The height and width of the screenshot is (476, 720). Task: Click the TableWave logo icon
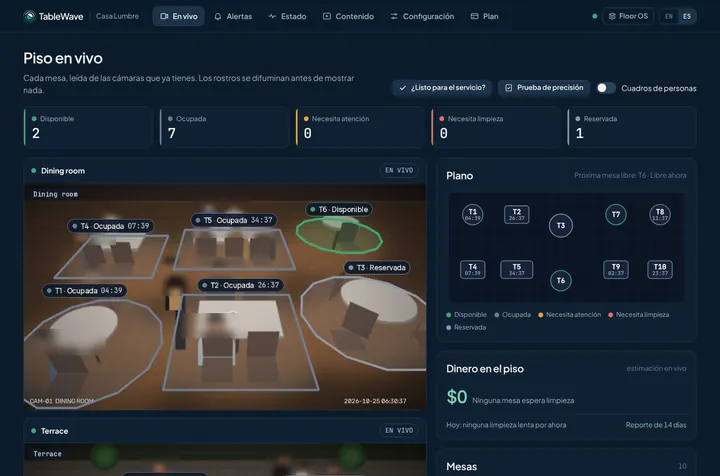(29, 17)
